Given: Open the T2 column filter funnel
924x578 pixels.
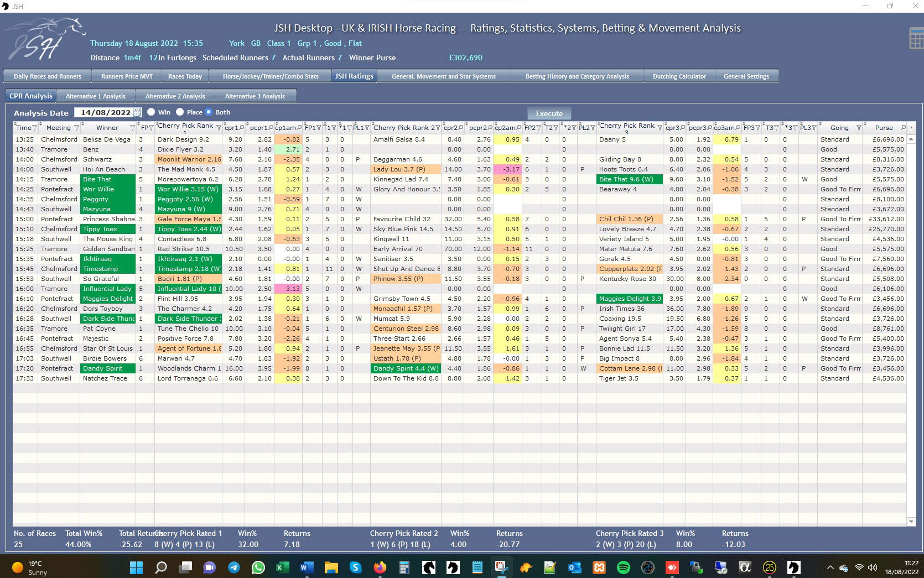Looking at the screenshot, I should click(555, 128).
